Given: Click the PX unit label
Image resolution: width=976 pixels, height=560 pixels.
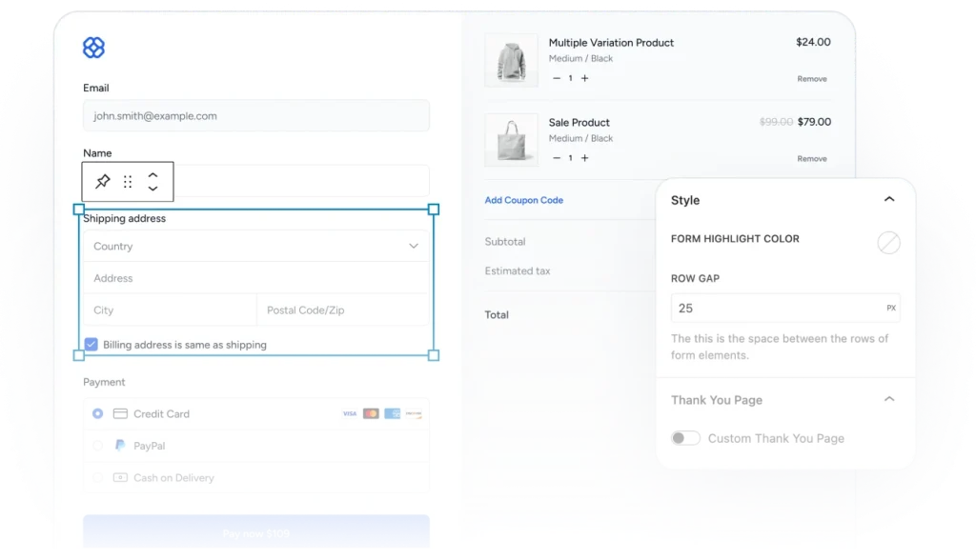Looking at the screenshot, I should coord(891,308).
